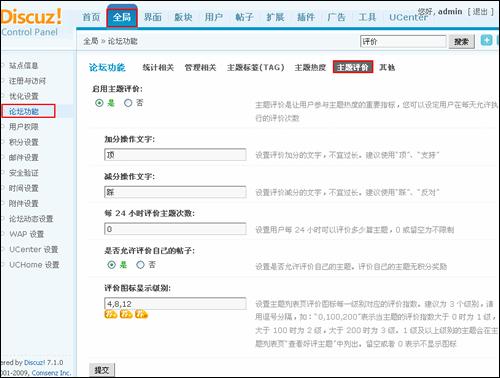
Task: Open 注册与访问 in the sidebar
Action: click(27, 81)
